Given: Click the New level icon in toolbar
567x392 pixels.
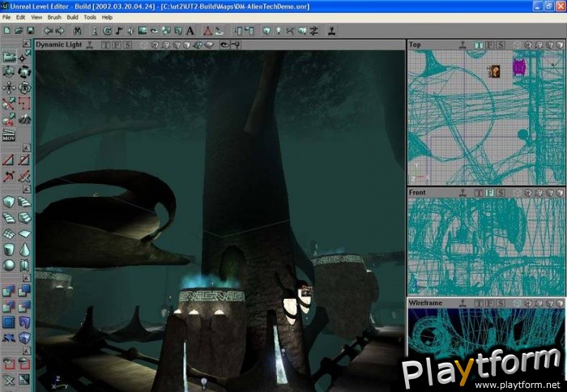Looking at the screenshot, I should (x=6, y=31).
